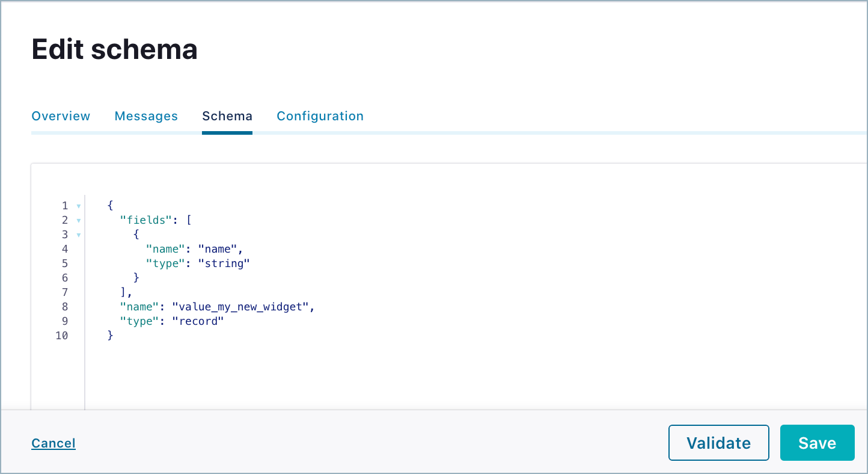Click line number 4 in the gutter
The height and width of the screenshot is (474, 868).
[x=65, y=249]
